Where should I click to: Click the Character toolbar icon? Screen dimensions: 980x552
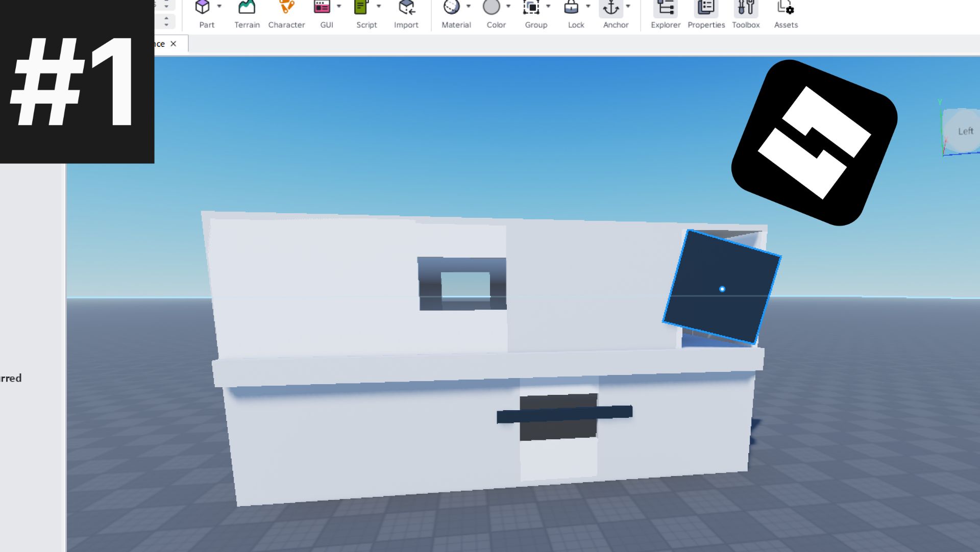pyautogui.click(x=286, y=7)
